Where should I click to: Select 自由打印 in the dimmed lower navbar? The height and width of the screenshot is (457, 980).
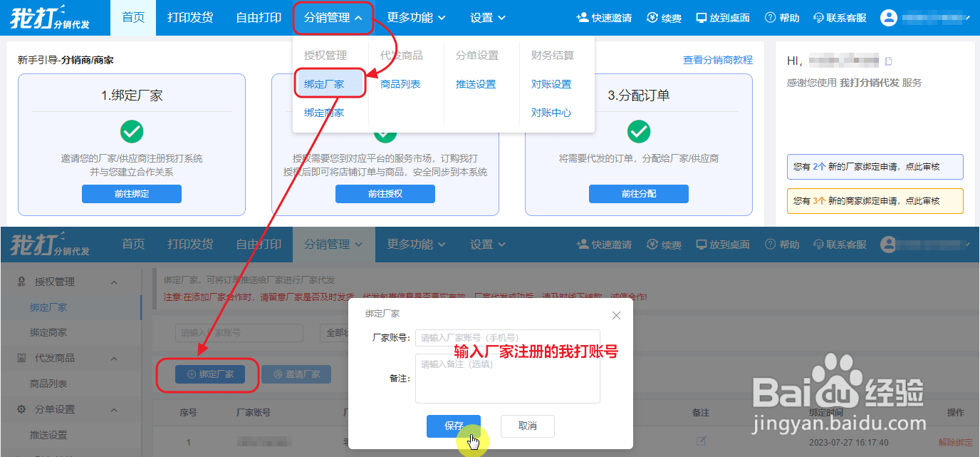[259, 245]
